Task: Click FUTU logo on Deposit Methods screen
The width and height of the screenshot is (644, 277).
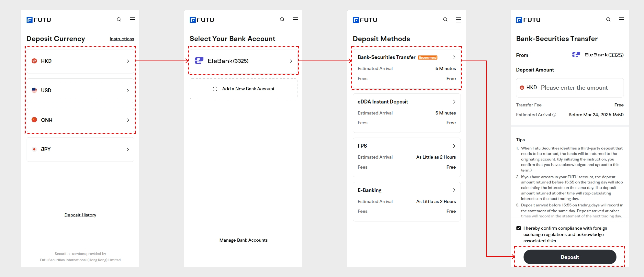Action: pyautogui.click(x=365, y=20)
